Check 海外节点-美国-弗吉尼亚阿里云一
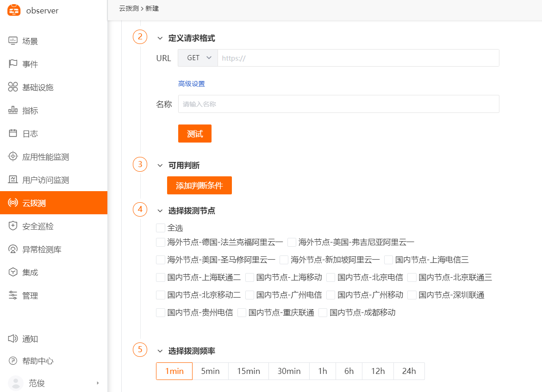 click(292, 242)
